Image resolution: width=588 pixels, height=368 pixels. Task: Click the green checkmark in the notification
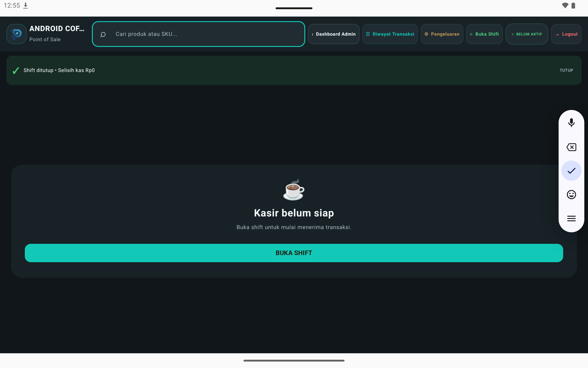pos(16,71)
